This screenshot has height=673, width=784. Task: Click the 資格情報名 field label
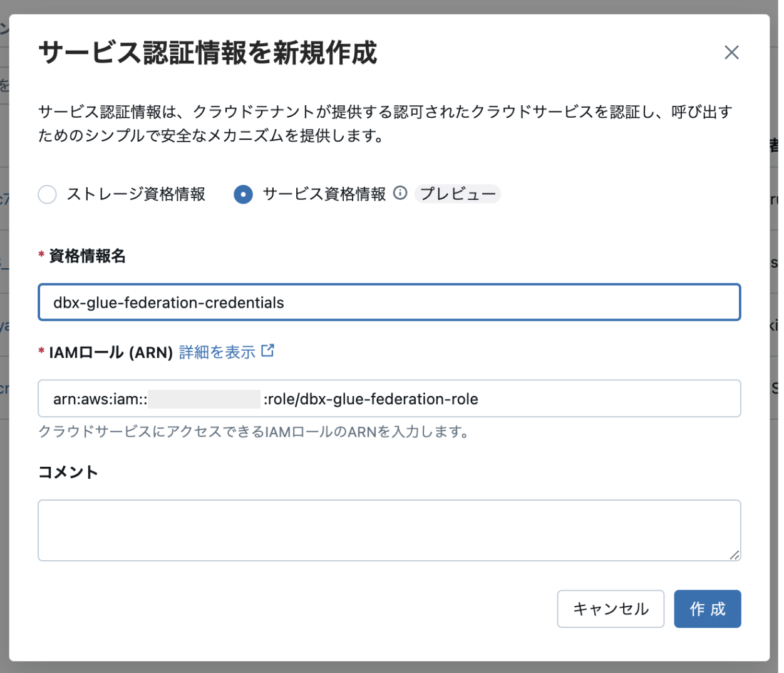click(x=88, y=256)
